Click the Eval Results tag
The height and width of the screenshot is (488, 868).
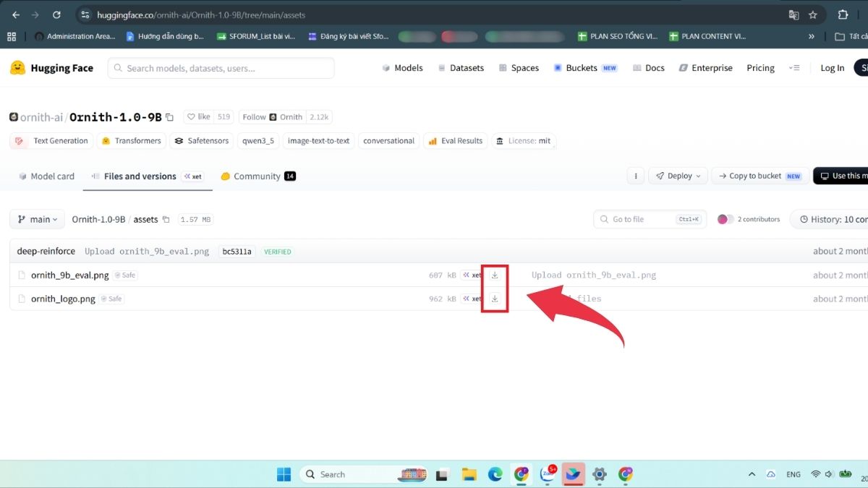[455, 141]
